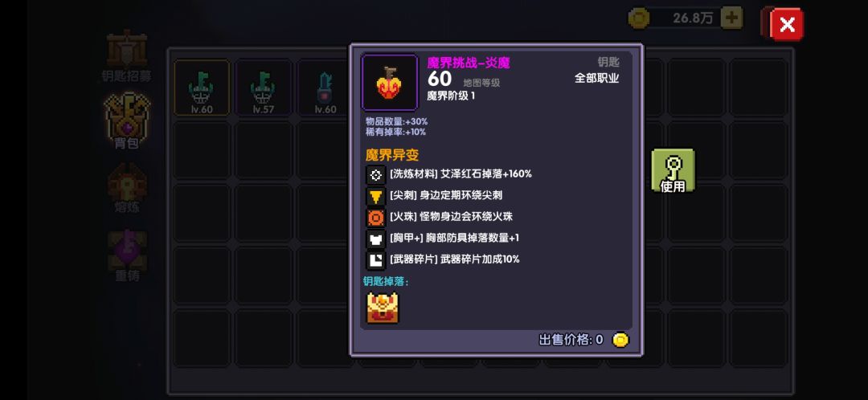Close the inventory with red X
Screen dimensions: 868x400
786,24
